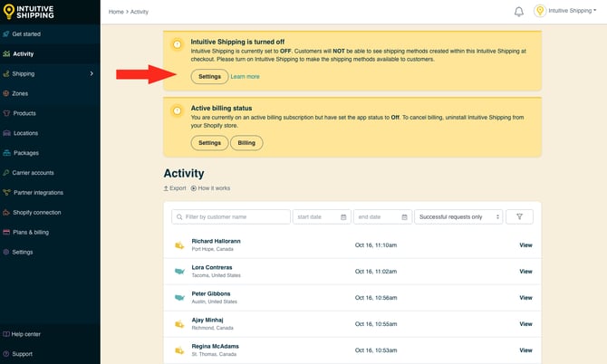The height and width of the screenshot is (364, 607).
Task: View Richard Hallorann's request
Action: [x=525, y=244]
